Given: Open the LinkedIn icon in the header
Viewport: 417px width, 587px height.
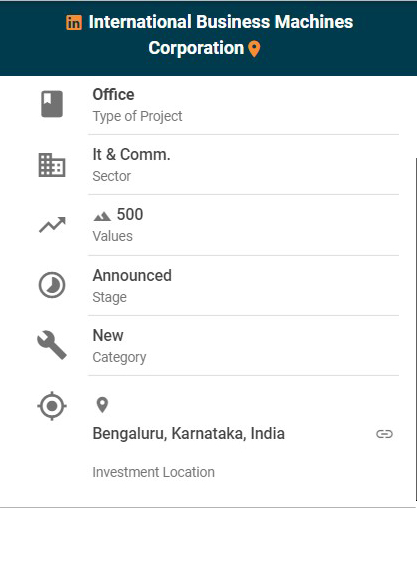Looking at the screenshot, I should (x=74, y=22).
